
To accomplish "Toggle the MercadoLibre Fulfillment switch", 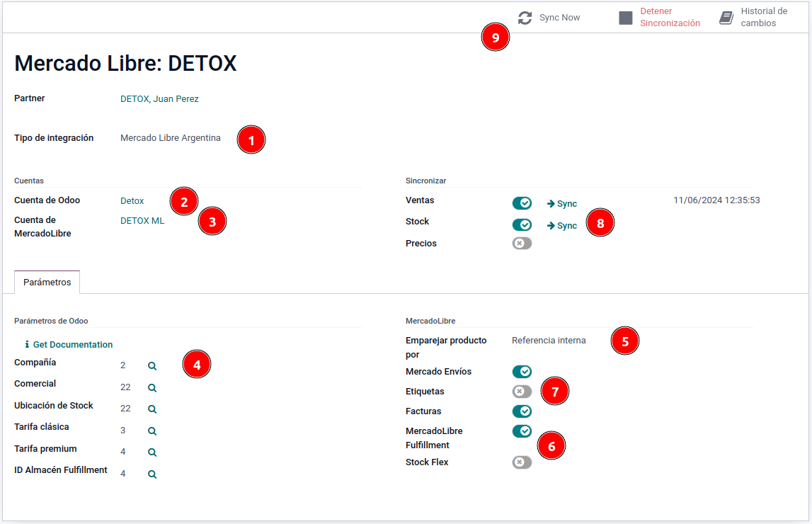I will [522, 431].
